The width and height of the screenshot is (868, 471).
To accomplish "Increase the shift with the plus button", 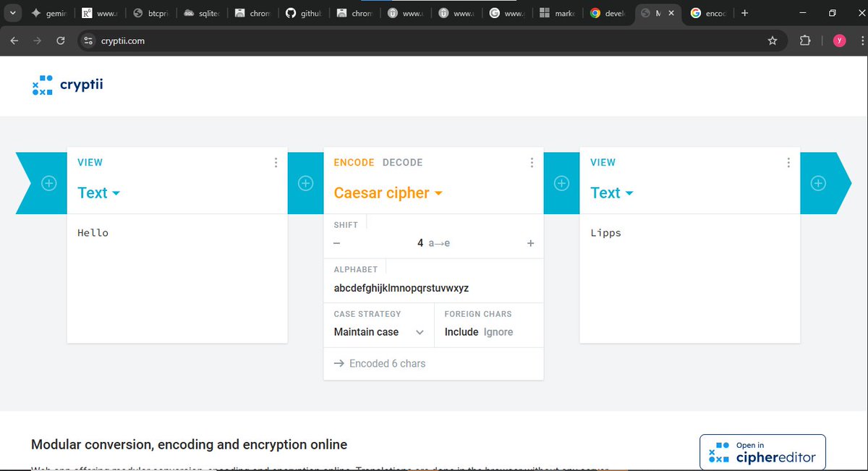I will point(531,244).
